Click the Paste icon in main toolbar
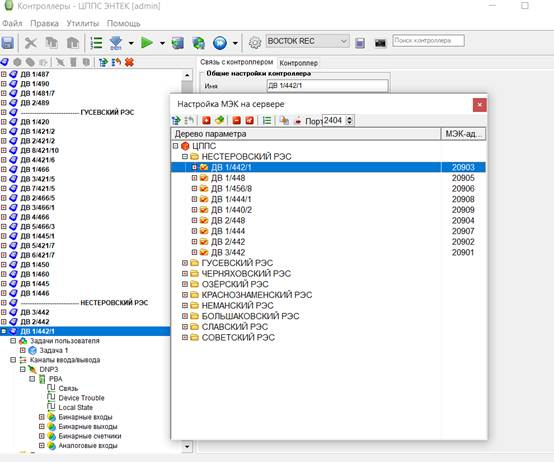 pos(73,43)
